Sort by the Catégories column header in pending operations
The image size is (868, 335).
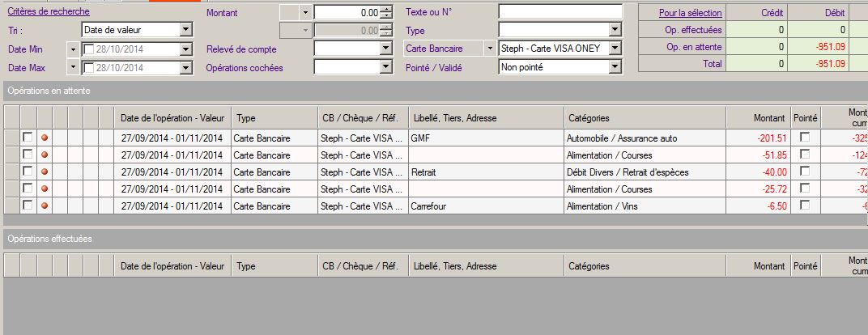(x=589, y=118)
